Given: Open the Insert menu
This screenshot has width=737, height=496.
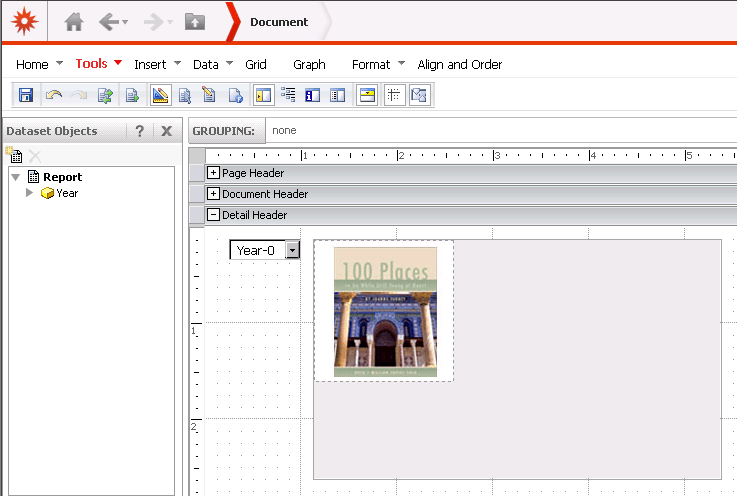Looking at the screenshot, I should tap(150, 64).
